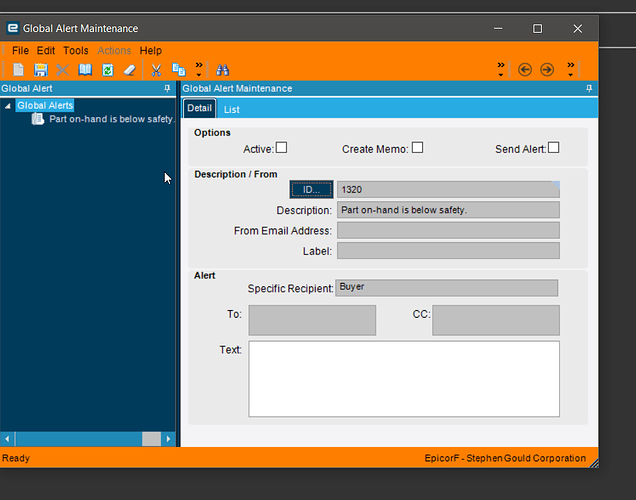The width and height of the screenshot is (636, 500).
Task: Maximize the Global Alert Maintenance window
Action: point(537,28)
